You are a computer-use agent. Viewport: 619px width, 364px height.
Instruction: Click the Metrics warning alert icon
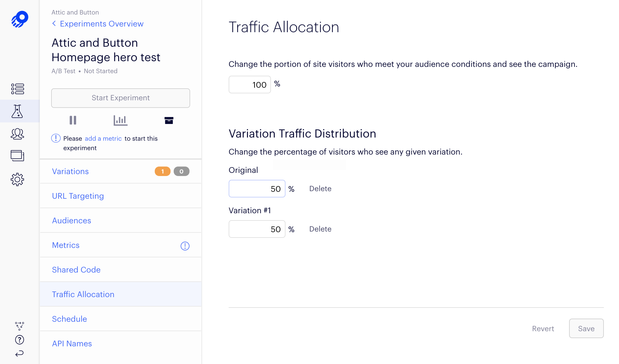[185, 246]
